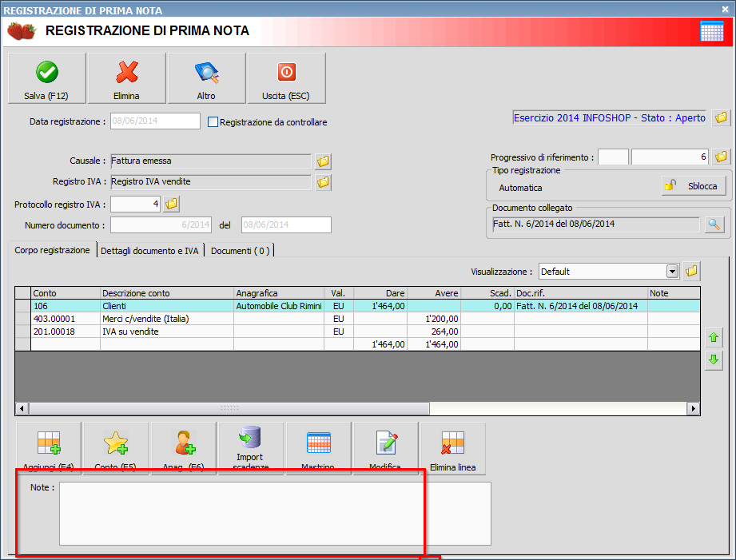Click Documento collegato text field
Viewport: 736px width, 560px height.
[595, 224]
